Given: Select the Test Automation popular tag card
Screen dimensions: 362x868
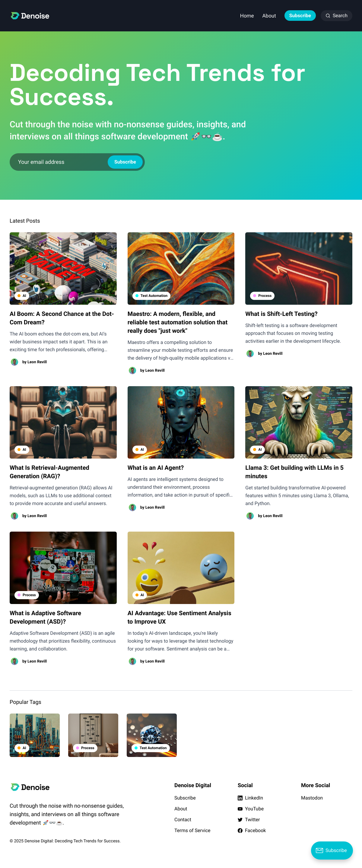Looking at the screenshot, I should [152, 735].
